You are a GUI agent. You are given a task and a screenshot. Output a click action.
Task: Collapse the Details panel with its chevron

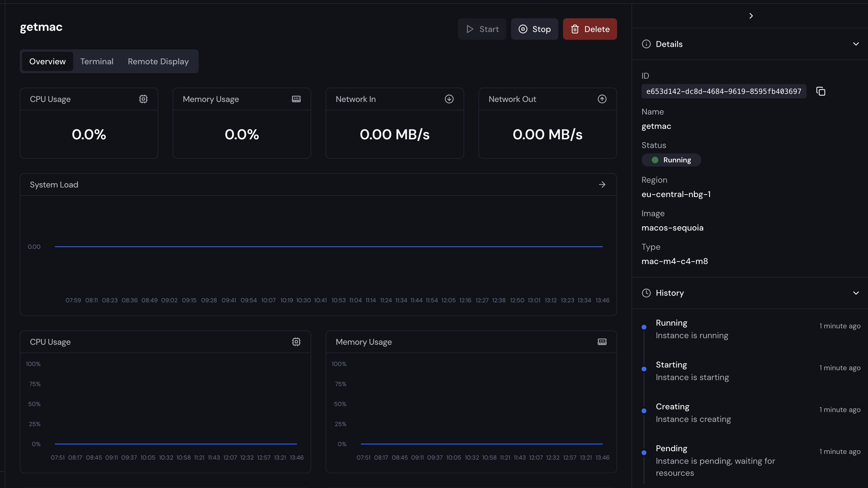856,44
